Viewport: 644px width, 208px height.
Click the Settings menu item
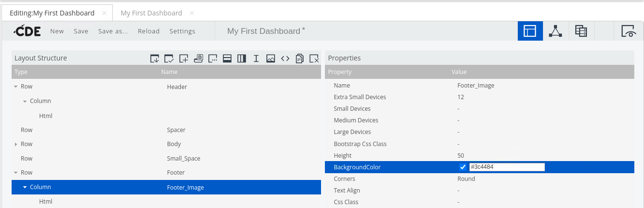pos(182,31)
